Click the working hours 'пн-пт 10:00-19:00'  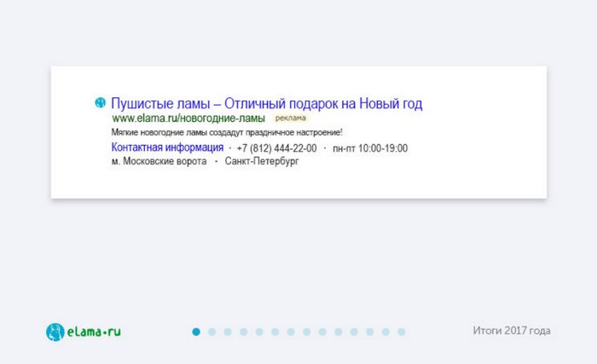click(x=370, y=148)
